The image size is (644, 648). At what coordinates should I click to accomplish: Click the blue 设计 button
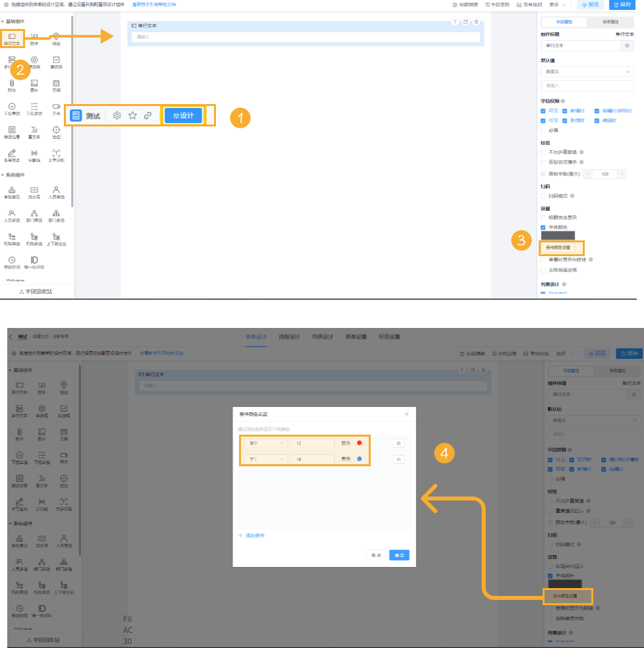(x=183, y=115)
